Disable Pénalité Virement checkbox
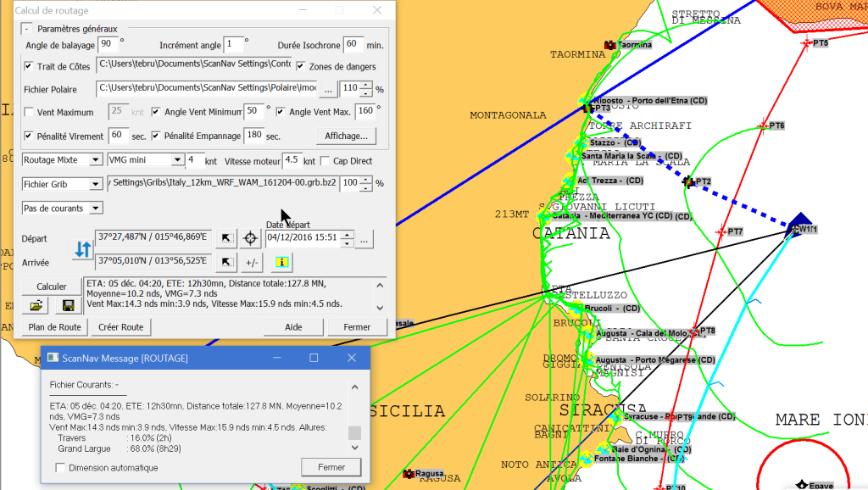Viewport: 868px width, 490px height. (28, 136)
